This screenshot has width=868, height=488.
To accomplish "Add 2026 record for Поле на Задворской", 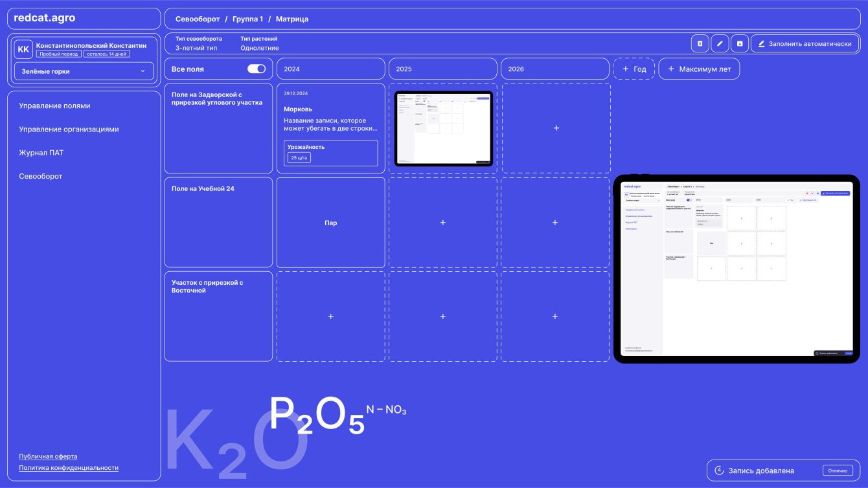I will [x=556, y=128].
